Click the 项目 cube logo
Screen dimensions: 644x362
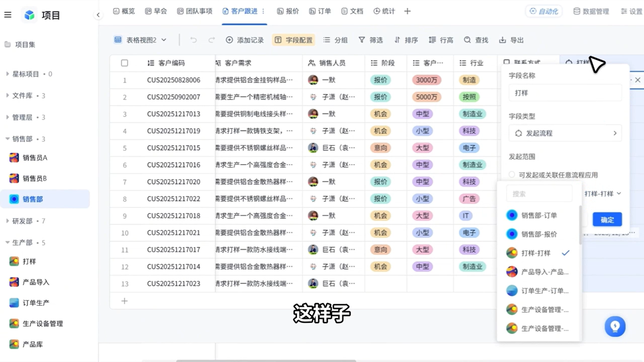tap(29, 15)
